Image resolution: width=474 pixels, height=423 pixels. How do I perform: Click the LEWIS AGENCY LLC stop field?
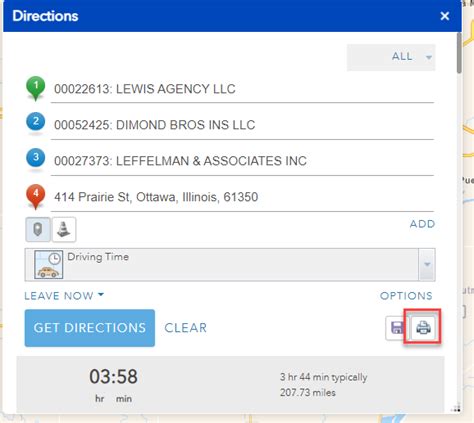point(242,89)
